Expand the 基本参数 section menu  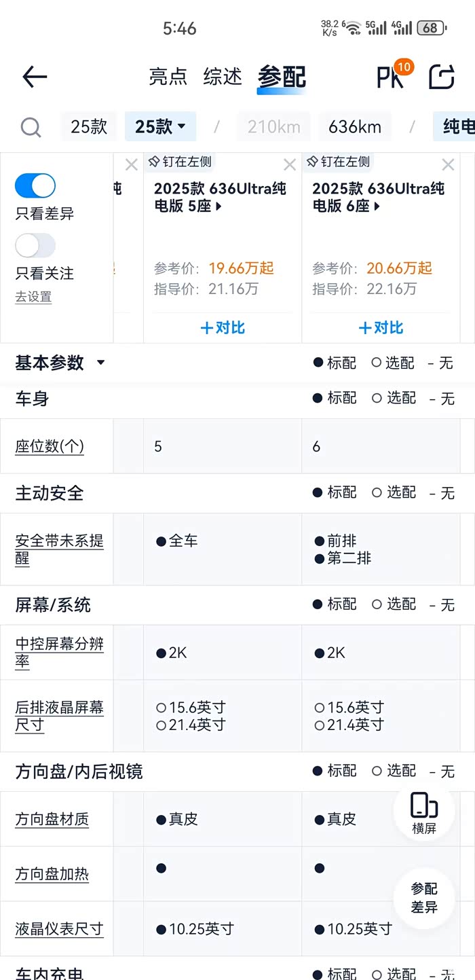pyautogui.click(x=100, y=363)
